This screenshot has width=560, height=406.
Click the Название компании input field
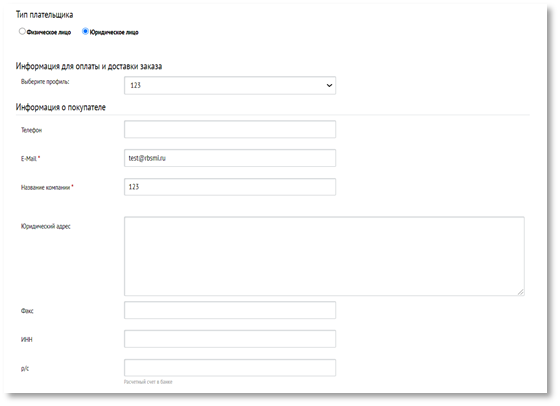(230, 187)
